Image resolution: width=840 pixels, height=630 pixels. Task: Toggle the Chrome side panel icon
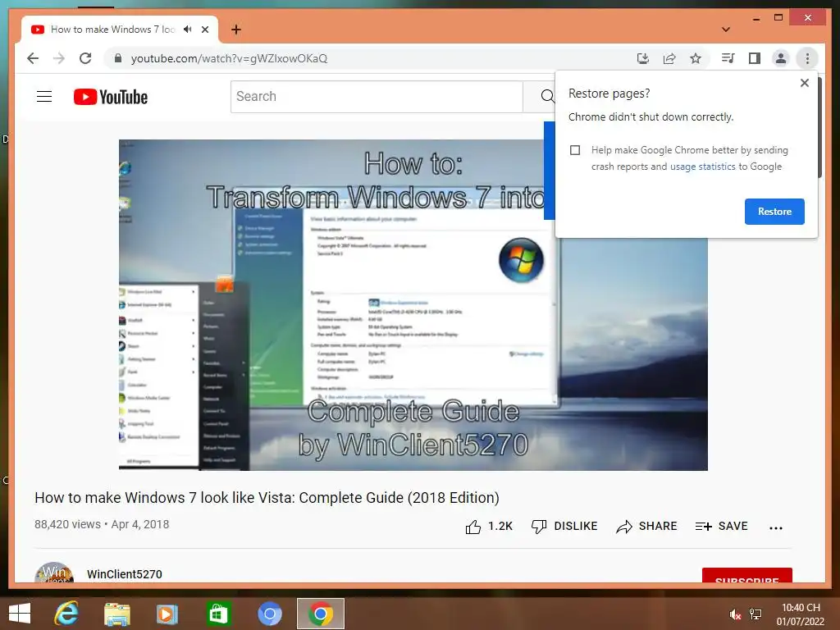point(755,58)
